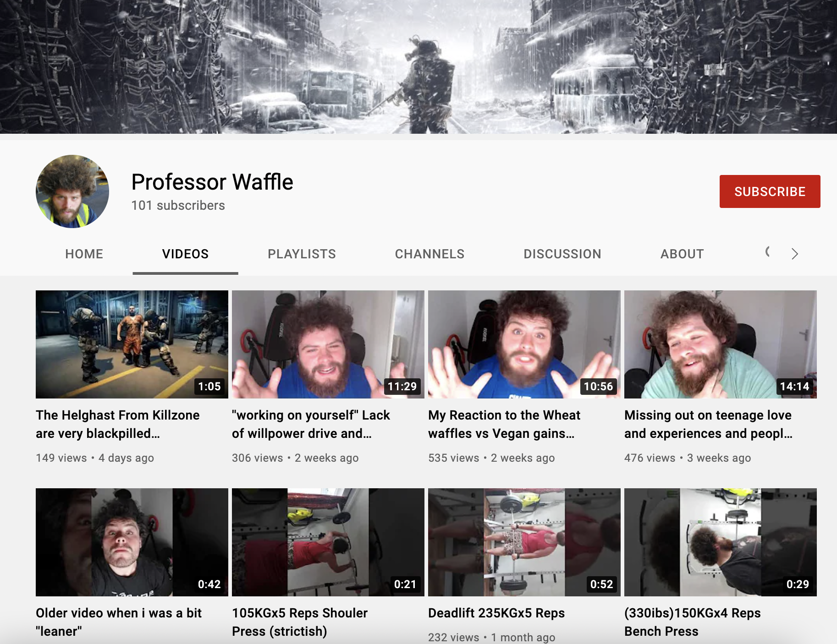Open title "Deadlift 235KGx5 Reps"

(x=496, y=613)
